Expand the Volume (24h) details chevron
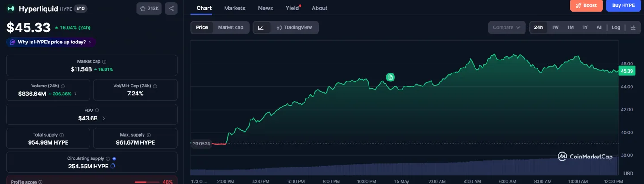The image size is (644, 184). (x=75, y=94)
